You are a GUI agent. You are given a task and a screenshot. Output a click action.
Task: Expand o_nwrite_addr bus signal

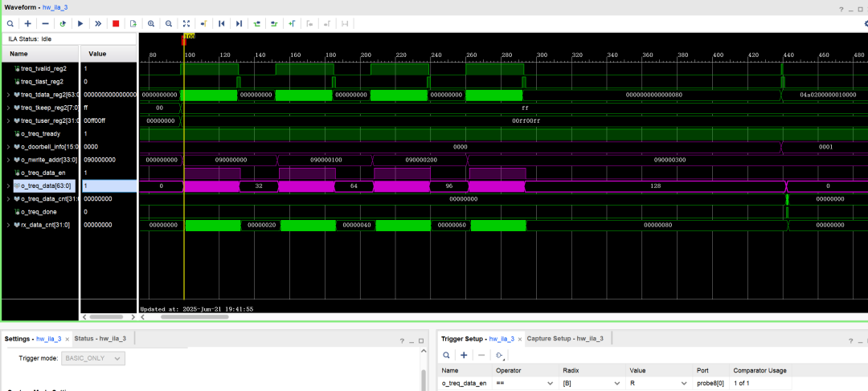click(8, 160)
